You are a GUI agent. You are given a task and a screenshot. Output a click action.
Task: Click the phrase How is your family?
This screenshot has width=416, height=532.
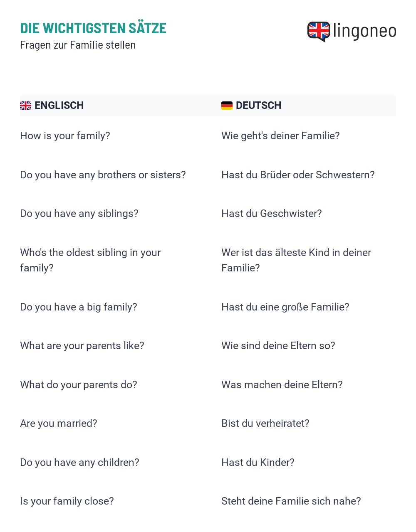(x=65, y=136)
